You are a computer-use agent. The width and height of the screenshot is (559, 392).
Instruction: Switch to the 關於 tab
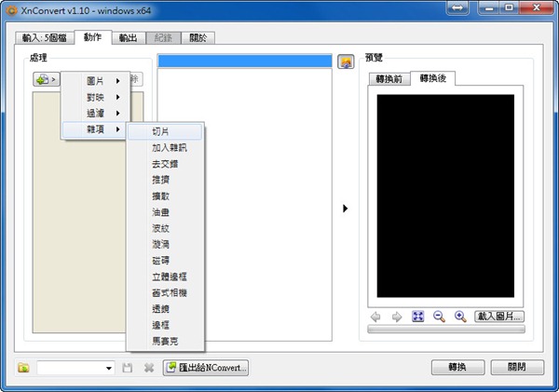[x=198, y=38]
